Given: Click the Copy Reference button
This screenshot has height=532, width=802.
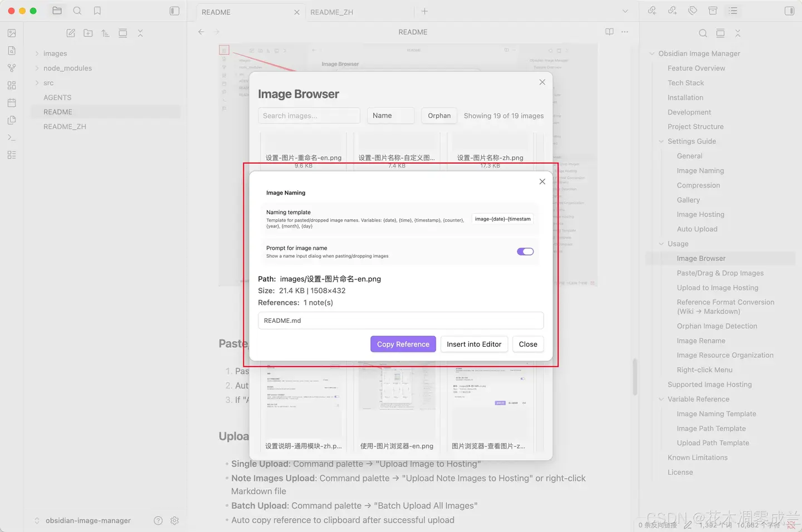Looking at the screenshot, I should coord(403,344).
